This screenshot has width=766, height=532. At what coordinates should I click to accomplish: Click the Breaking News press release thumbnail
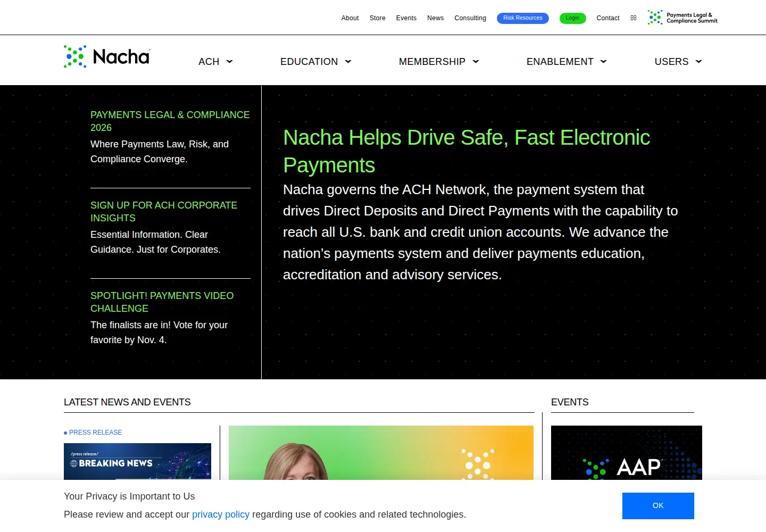pyautogui.click(x=137, y=461)
